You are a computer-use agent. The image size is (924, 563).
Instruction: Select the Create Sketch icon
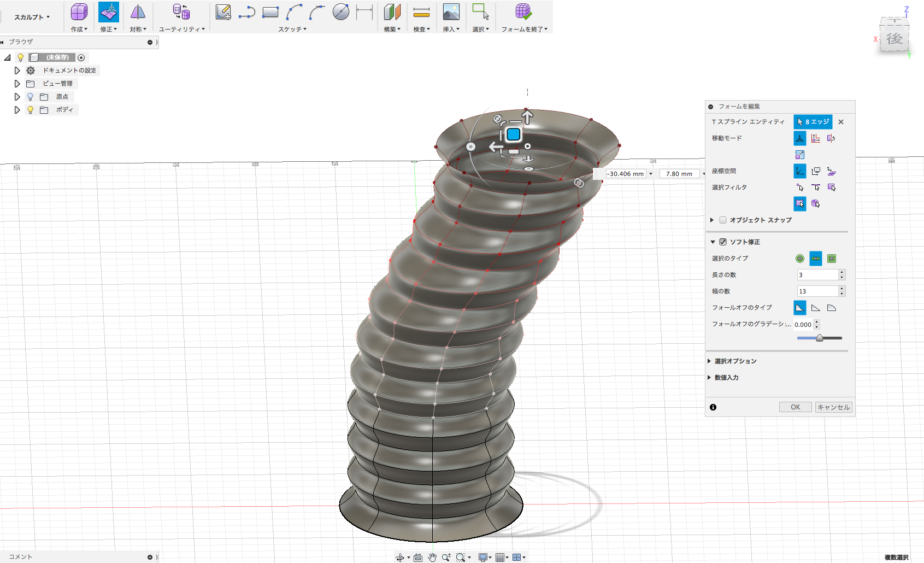click(223, 12)
